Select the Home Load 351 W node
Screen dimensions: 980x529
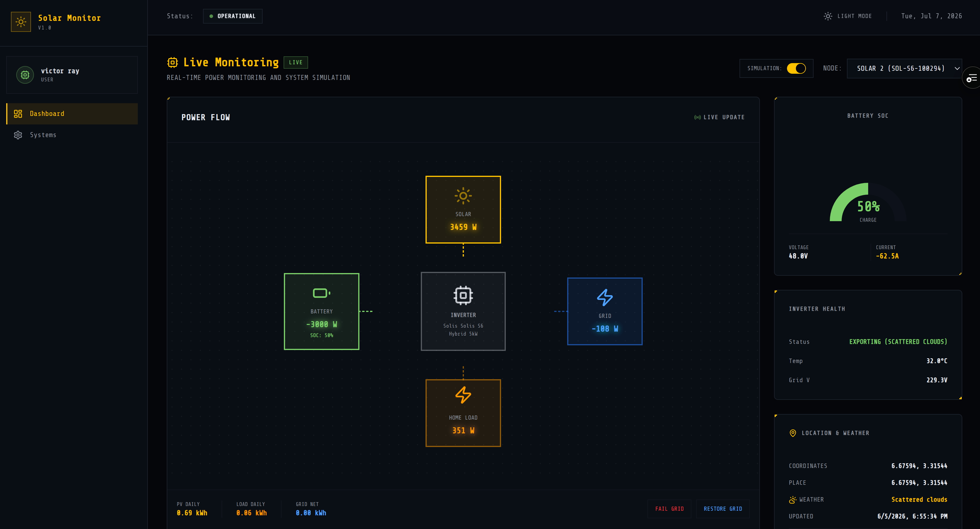pyautogui.click(x=463, y=413)
